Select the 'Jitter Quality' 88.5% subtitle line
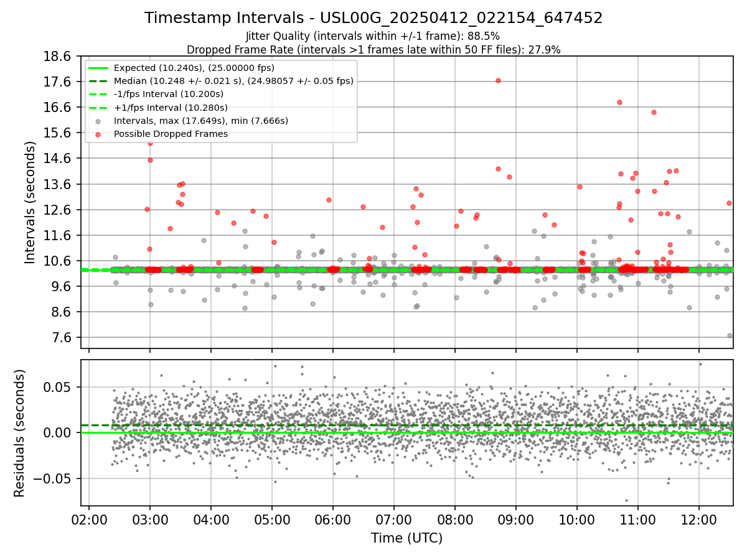 point(373,37)
